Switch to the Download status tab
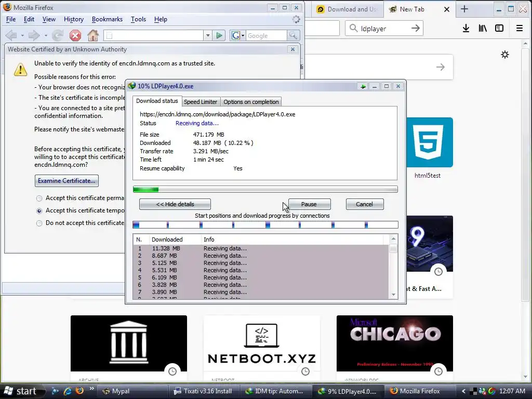This screenshot has width=532, height=399. coord(157,101)
